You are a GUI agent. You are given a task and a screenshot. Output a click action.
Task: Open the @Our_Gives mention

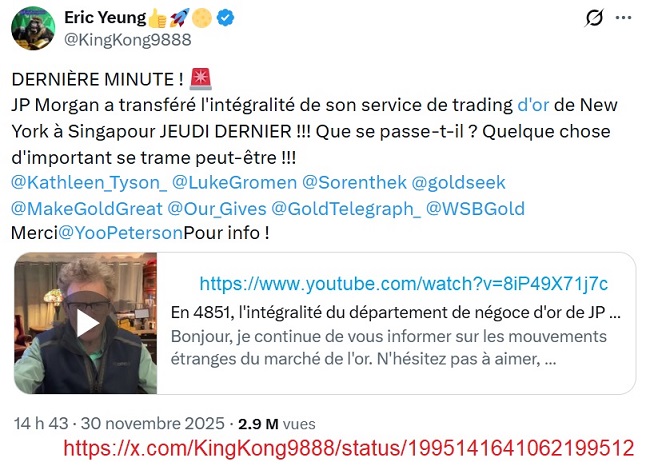[217, 209]
